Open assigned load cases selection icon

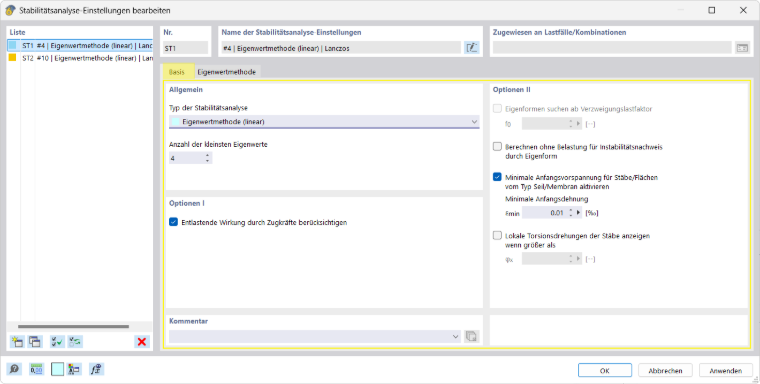point(742,48)
